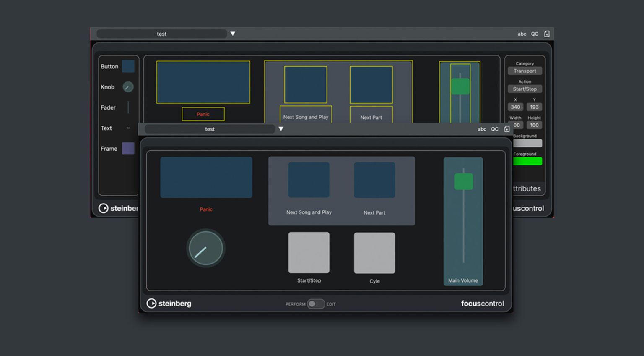The width and height of the screenshot is (644, 356).
Task: Select the Text tool in the toolbox
Action: coord(128,128)
